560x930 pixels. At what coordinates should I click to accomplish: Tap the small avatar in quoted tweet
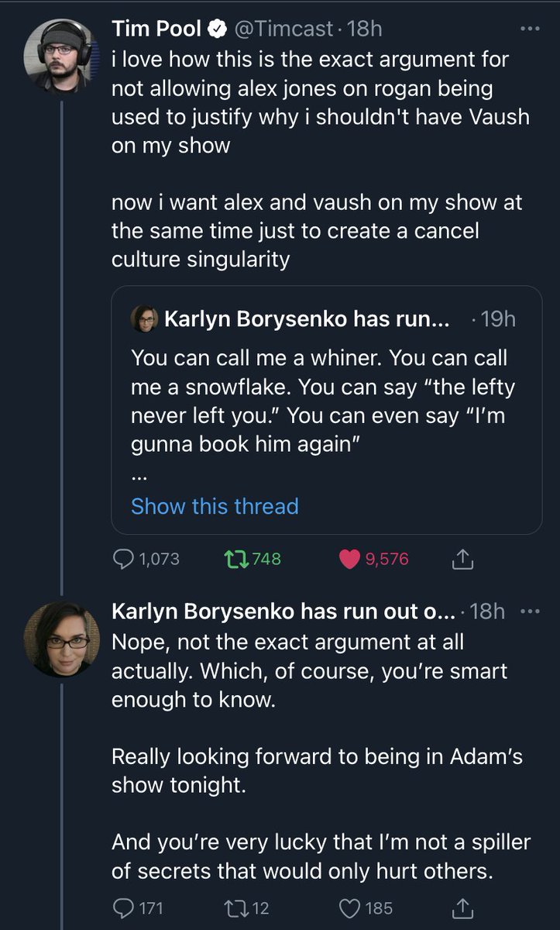(x=144, y=319)
